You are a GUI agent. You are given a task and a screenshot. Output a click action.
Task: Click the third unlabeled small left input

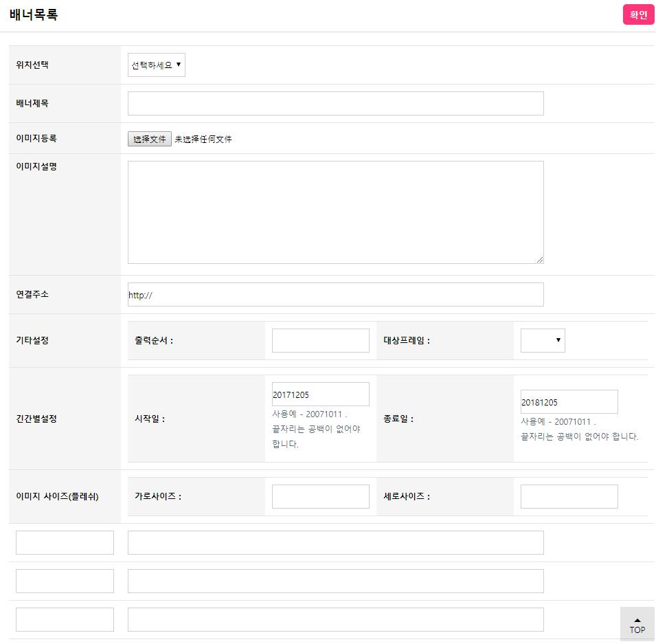pyautogui.click(x=65, y=619)
